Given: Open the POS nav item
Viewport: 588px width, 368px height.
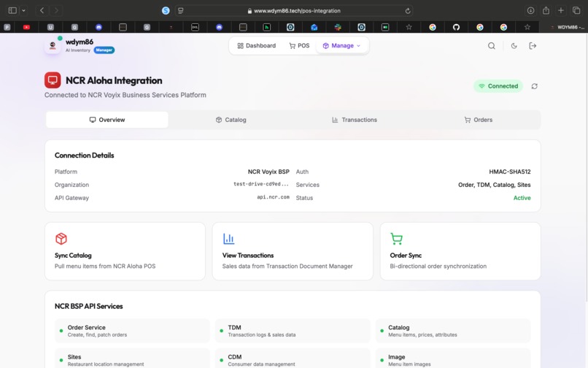Looking at the screenshot, I should tap(299, 45).
